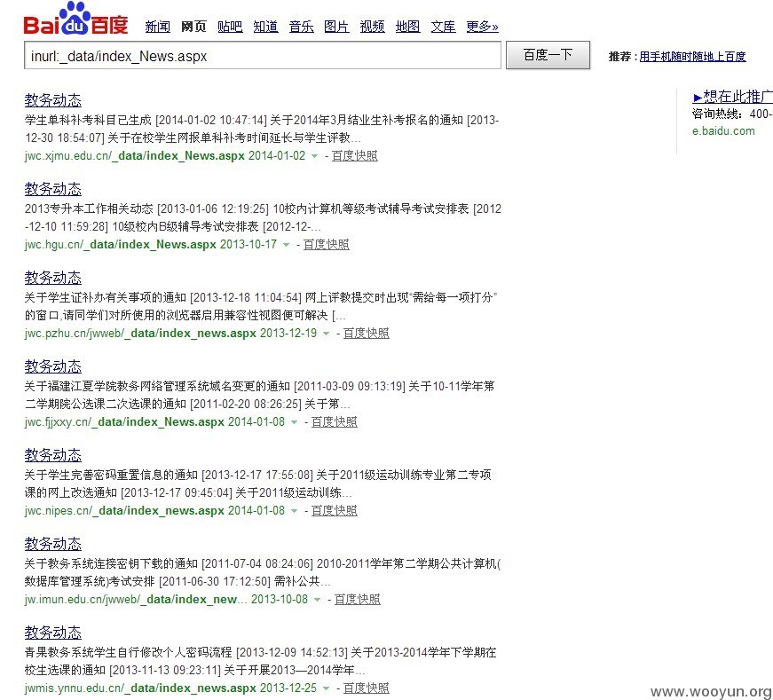The height and width of the screenshot is (700, 773).
Task: Open 教务动态 result for jwc.fjjxxy.cn
Action: tap(52, 366)
